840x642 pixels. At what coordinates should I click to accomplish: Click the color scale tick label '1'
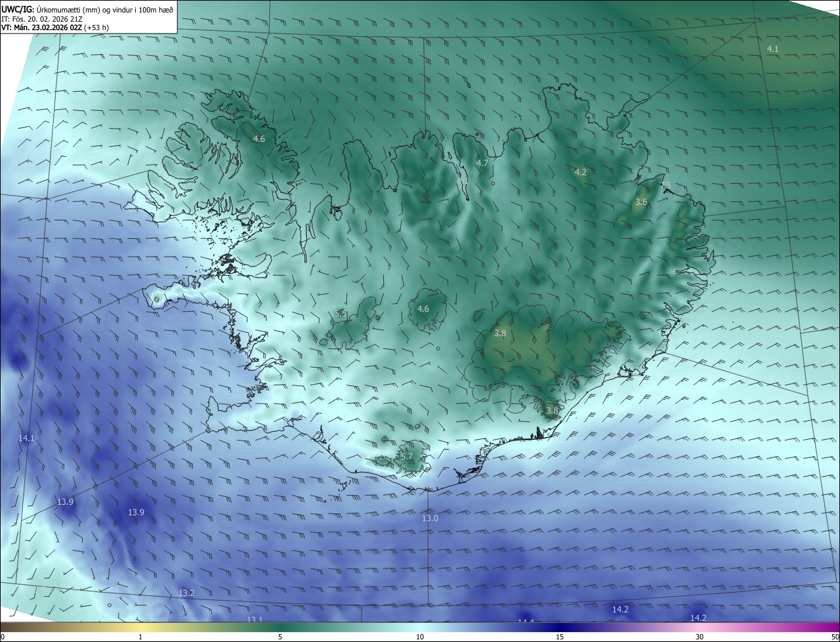pyautogui.click(x=140, y=637)
